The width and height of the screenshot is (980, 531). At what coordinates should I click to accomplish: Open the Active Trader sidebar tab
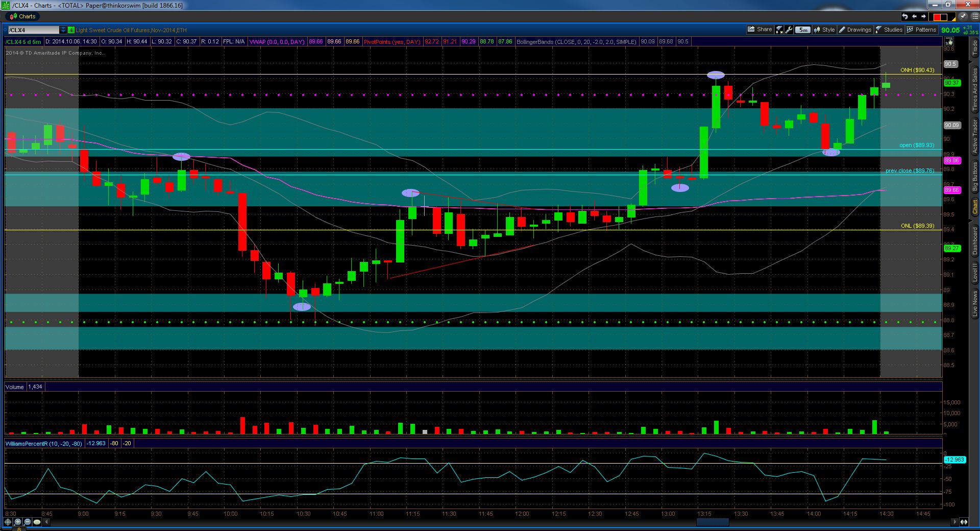coord(974,136)
